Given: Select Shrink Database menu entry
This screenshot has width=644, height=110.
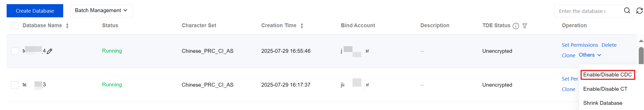Looking at the screenshot, I should [603, 103].
